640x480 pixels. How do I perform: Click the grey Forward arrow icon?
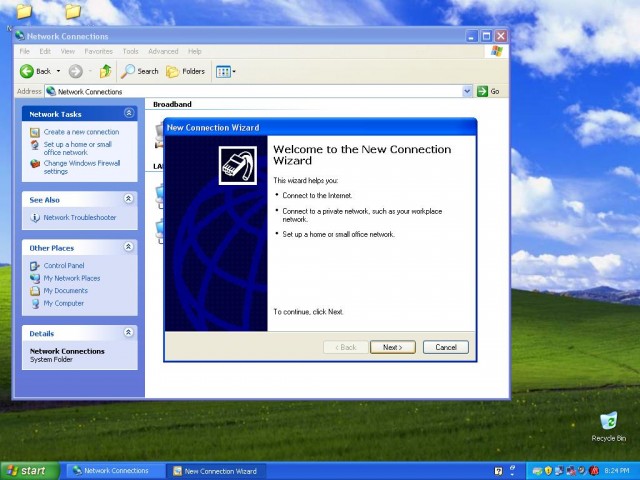point(76,71)
